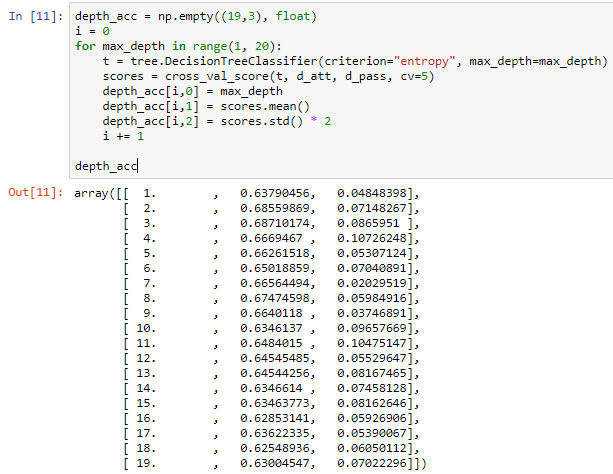613x474 pixels.
Task: Click the value 0.10726248
Action: tap(372, 238)
